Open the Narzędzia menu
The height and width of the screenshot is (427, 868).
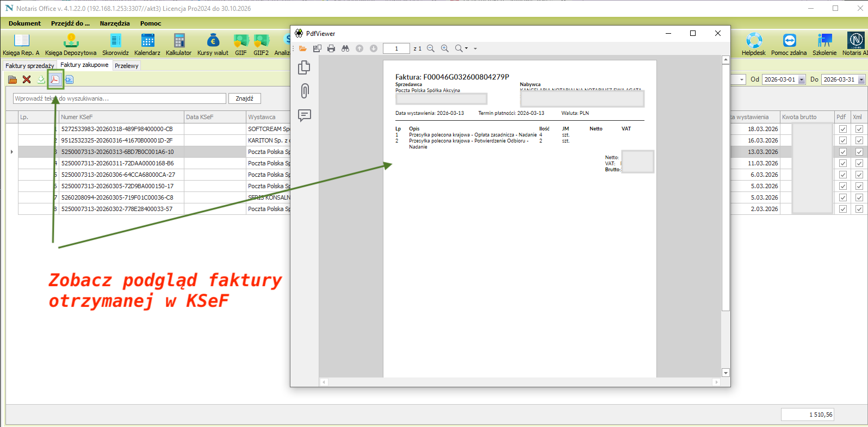[115, 23]
